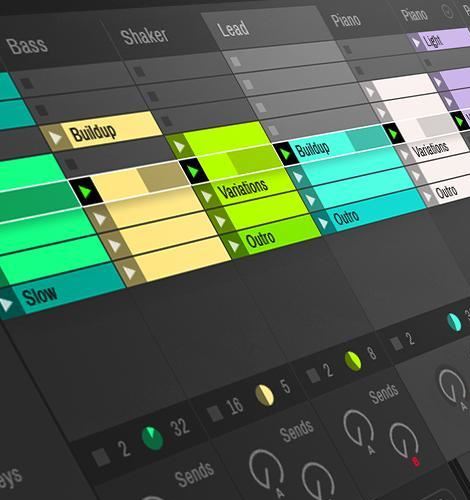Click Send B knob with red label
The image size is (470, 500).
coord(404,440)
